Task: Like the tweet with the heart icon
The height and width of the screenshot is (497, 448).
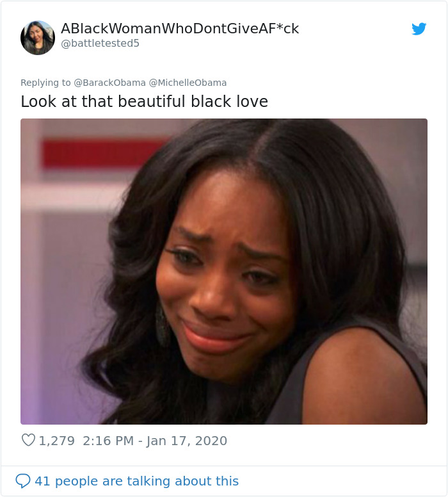Action: click(28, 440)
